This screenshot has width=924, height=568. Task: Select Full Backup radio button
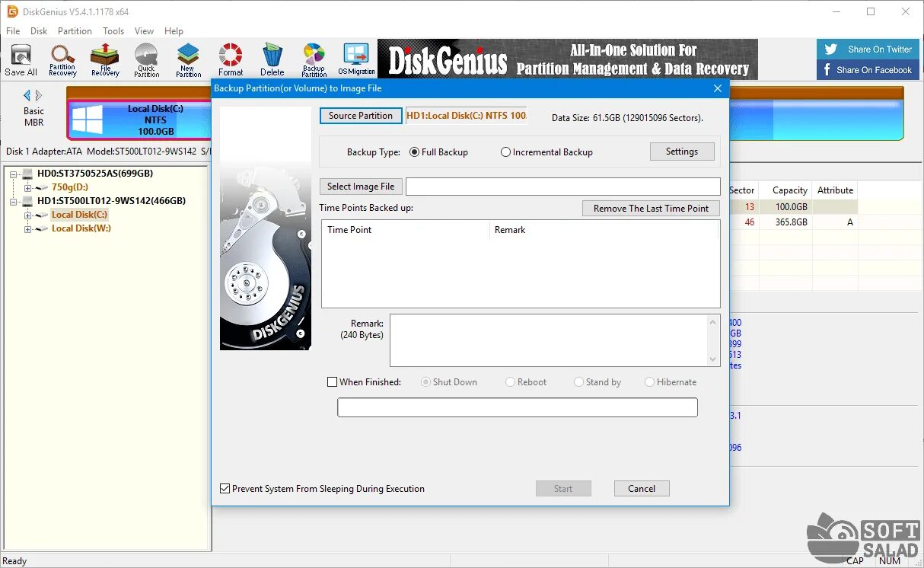(415, 152)
